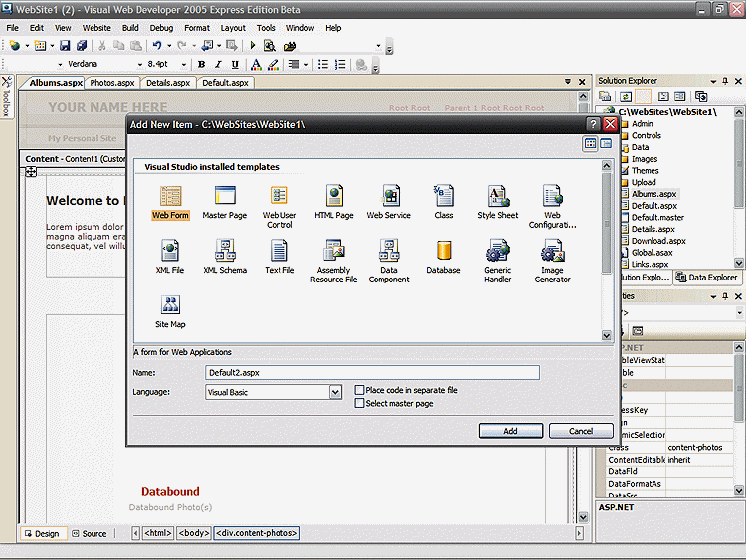The height and width of the screenshot is (560, 746).
Task: Choose the Database template
Action: coord(443,257)
